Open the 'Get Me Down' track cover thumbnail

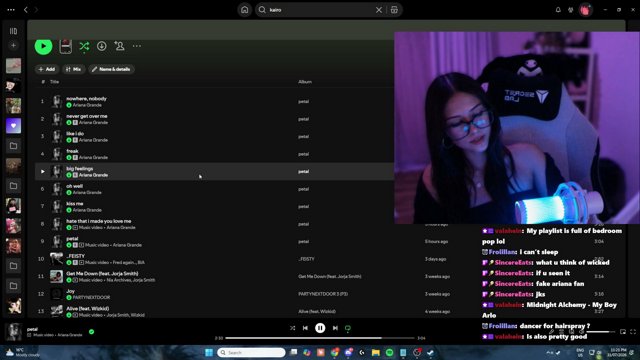coord(56,276)
